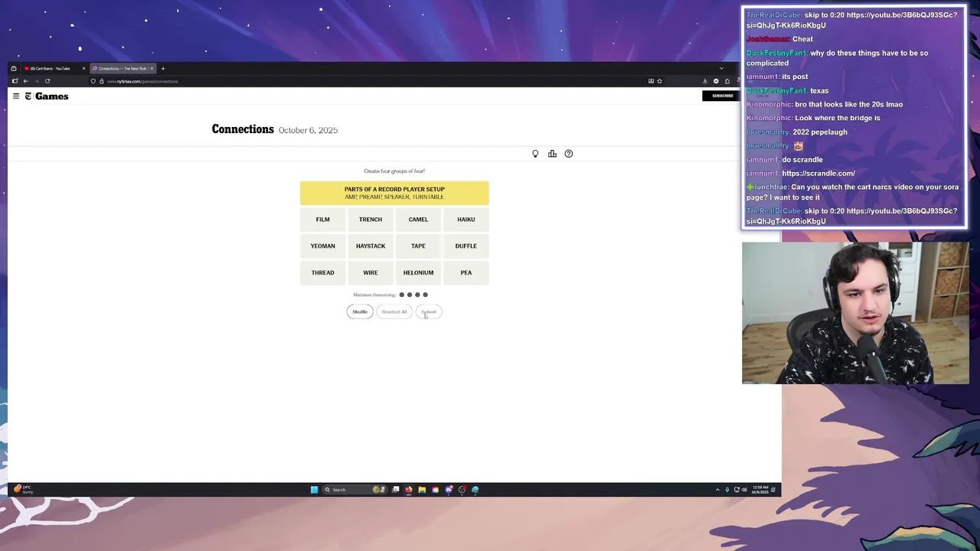980x551 pixels.
Task: Click the SUBSCRIBE button
Action: click(722, 96)
